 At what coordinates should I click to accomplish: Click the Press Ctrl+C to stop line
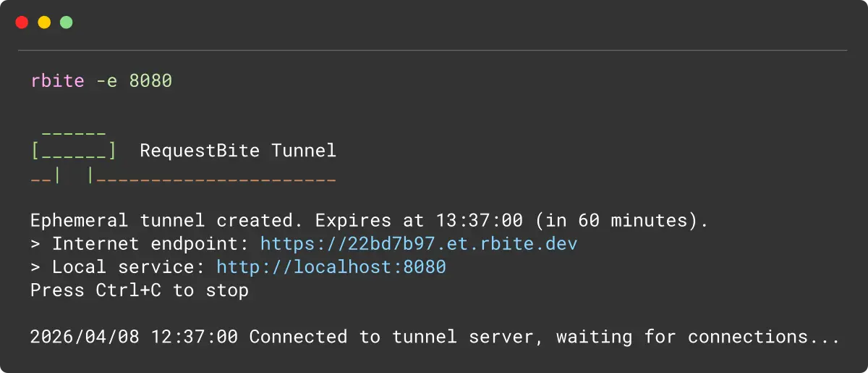click(140, 290)
